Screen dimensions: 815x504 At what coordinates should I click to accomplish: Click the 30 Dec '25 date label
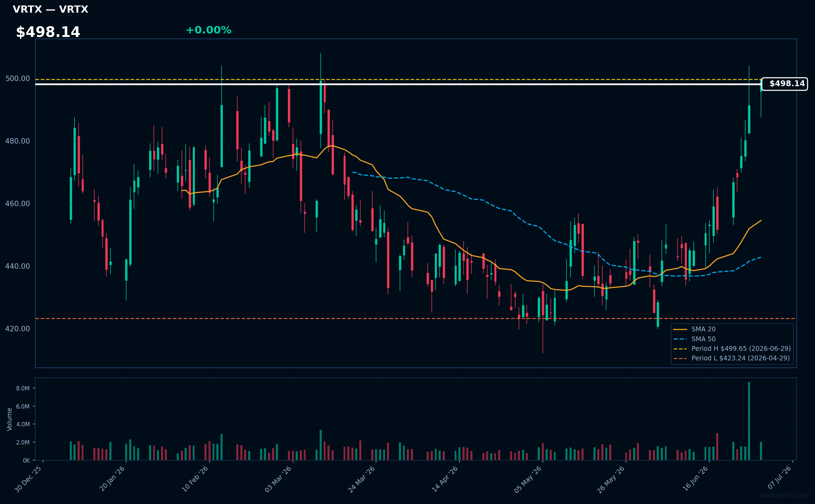pos(28,479)
